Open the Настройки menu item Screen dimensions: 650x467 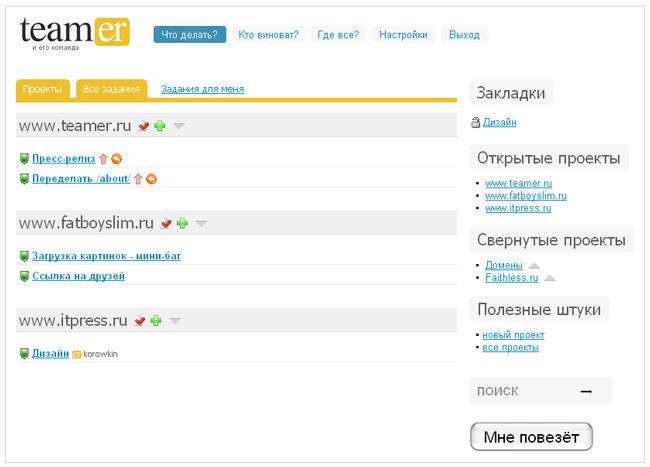(x=404, y=35)
